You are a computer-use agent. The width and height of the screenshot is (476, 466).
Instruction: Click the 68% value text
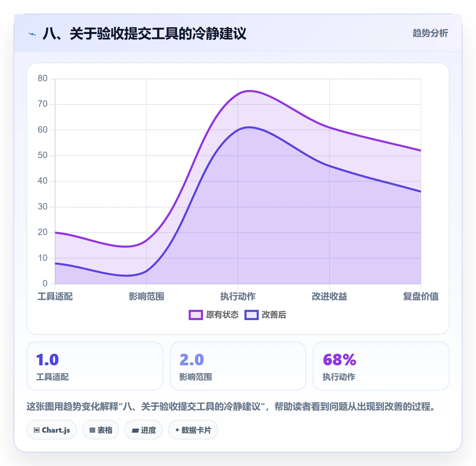coord(340,360)
